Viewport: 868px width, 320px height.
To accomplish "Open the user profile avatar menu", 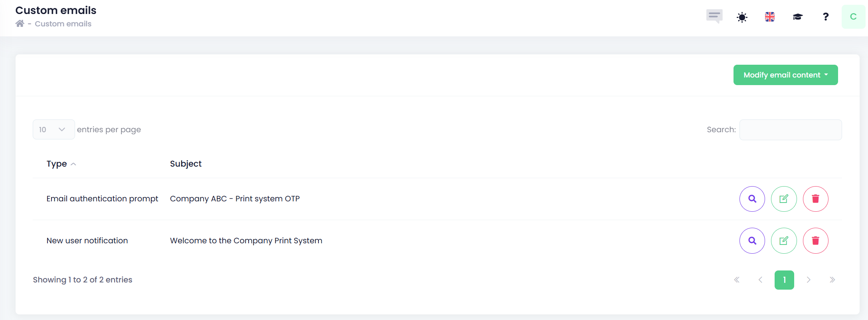I will coord(853,17).
